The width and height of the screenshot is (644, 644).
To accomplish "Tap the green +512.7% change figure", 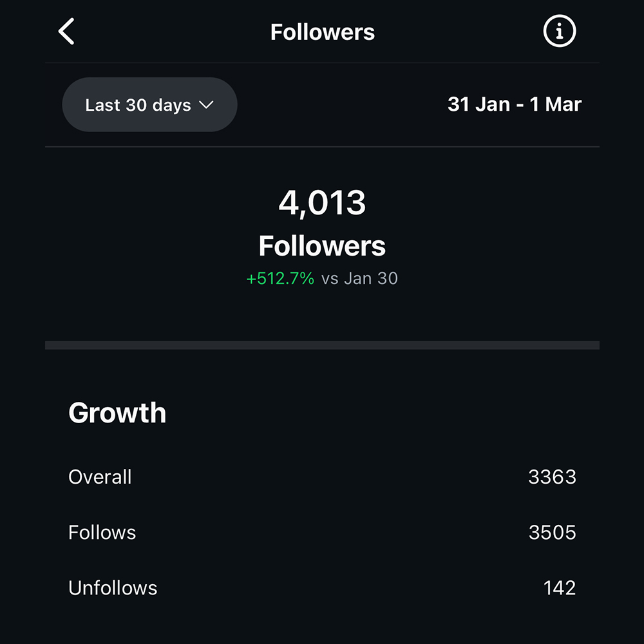I will pyautogui.click(x=280, y=279).
